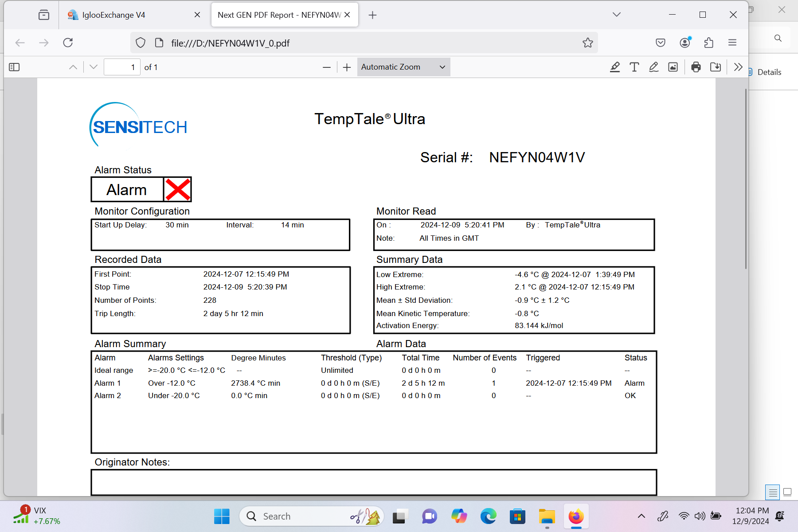Select details view icon in background window
Screen dimensions: 798x532
pyautogui.click(x=773, y=492)
